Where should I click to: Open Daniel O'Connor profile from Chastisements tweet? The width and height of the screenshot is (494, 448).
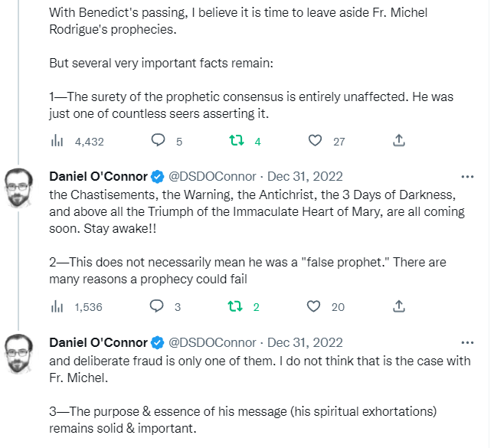[97, 176]
